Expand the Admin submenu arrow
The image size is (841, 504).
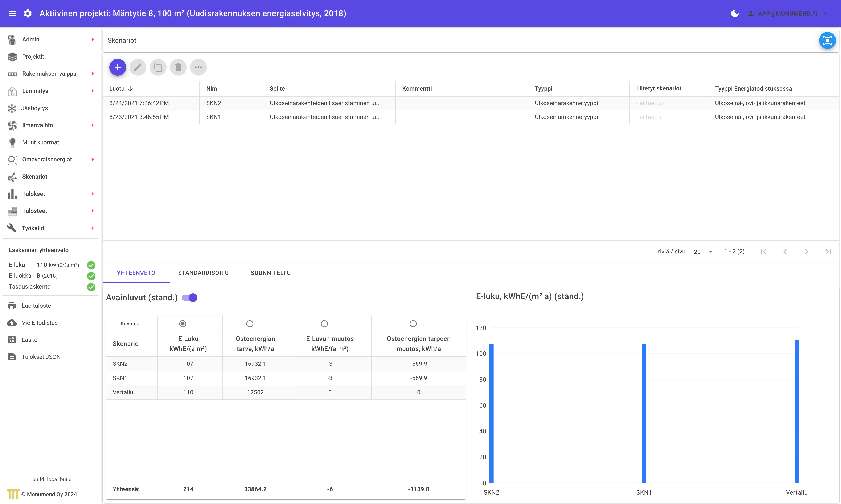(92, 39)
